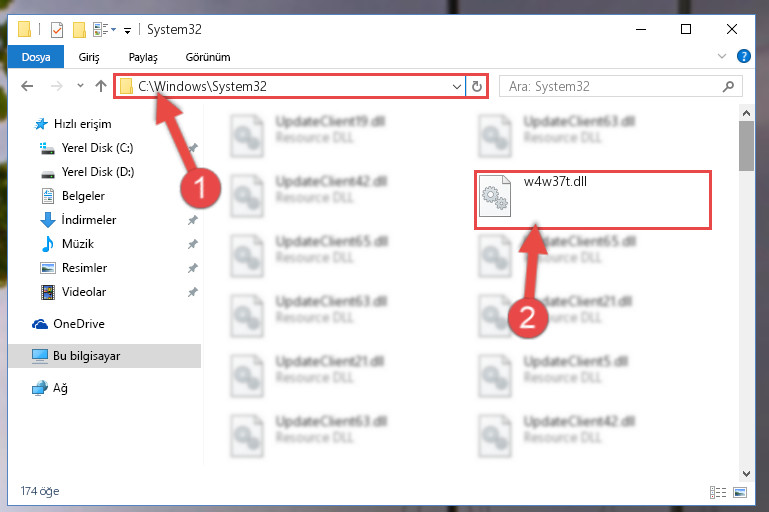Open the Görünüm ribbon tab

[x=207, y=57]
